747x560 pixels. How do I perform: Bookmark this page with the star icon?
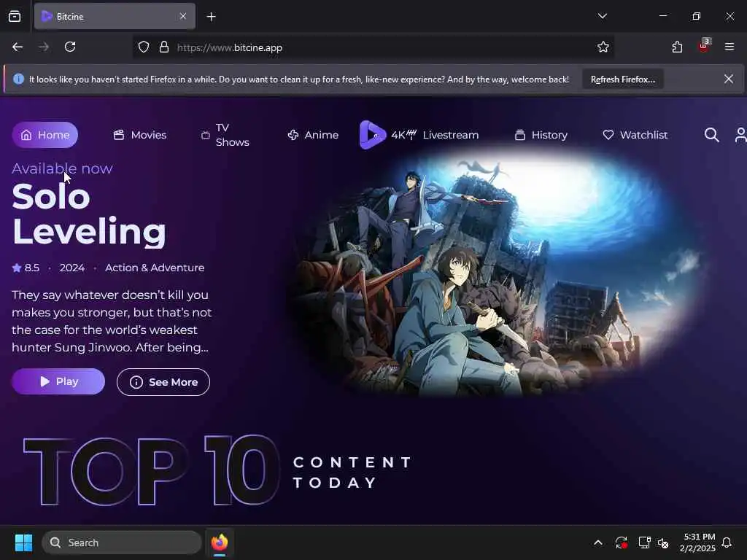tap(603, 47)
